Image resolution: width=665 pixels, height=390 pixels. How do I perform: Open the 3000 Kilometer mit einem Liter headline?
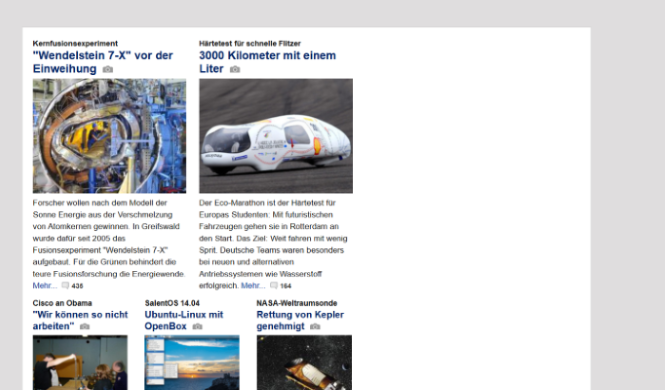pyautogui.click(x=267, y=62)
